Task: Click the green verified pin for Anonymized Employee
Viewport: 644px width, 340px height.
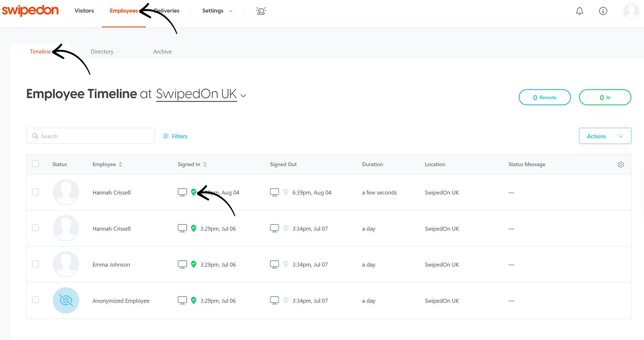Action: click(x=194, y=300)
